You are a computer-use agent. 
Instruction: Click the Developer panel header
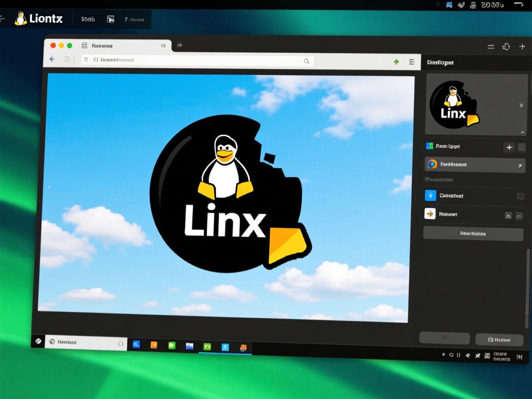click(440, 62)
